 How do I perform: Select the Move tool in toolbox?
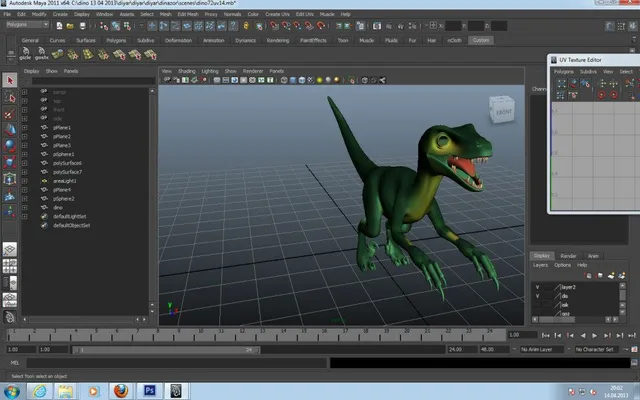(x=9, y=129)
